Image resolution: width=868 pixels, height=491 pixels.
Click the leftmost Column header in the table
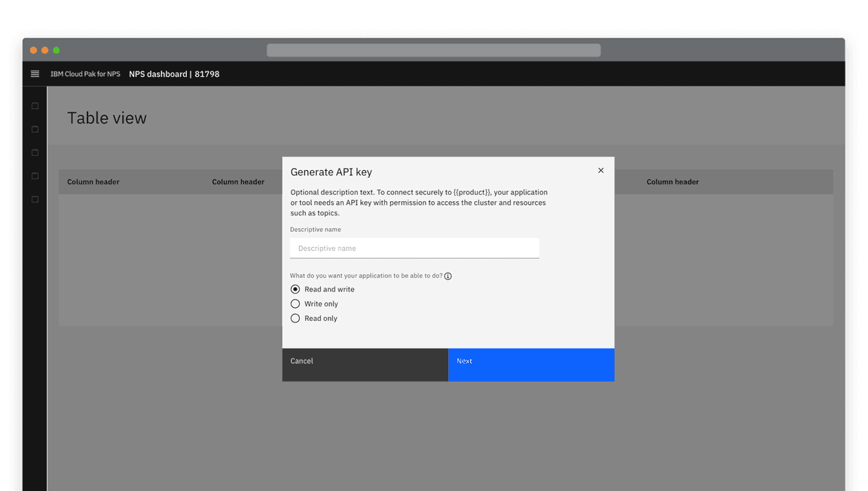pos(93,181)
